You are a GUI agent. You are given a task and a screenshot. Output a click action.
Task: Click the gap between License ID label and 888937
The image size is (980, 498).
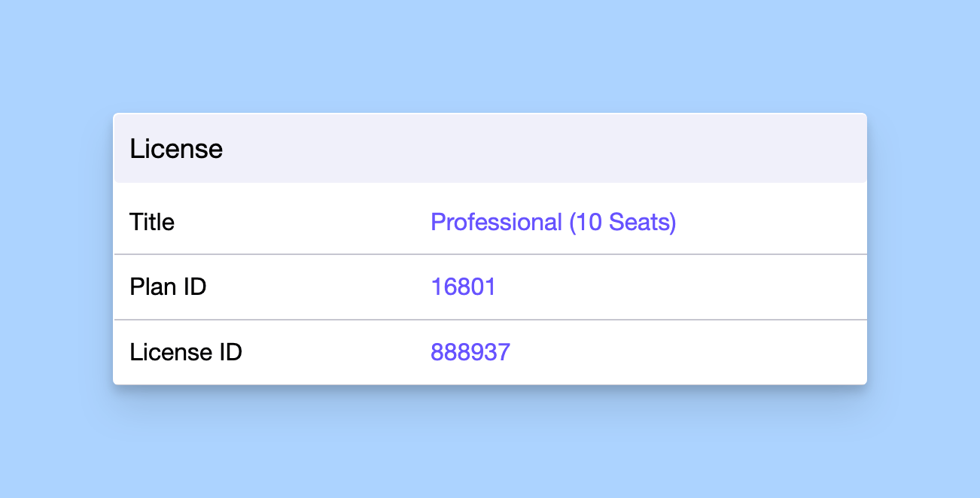(x=335, y=352)
